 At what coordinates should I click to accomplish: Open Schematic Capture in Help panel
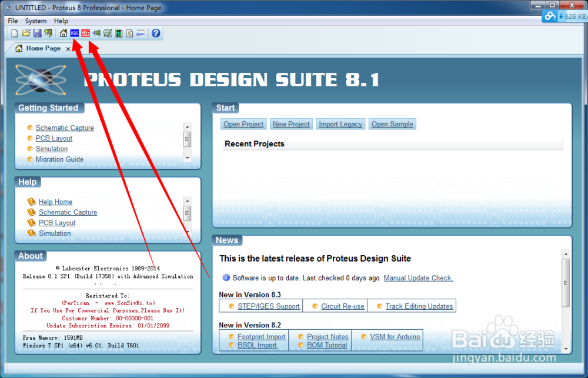click(68, 212)
